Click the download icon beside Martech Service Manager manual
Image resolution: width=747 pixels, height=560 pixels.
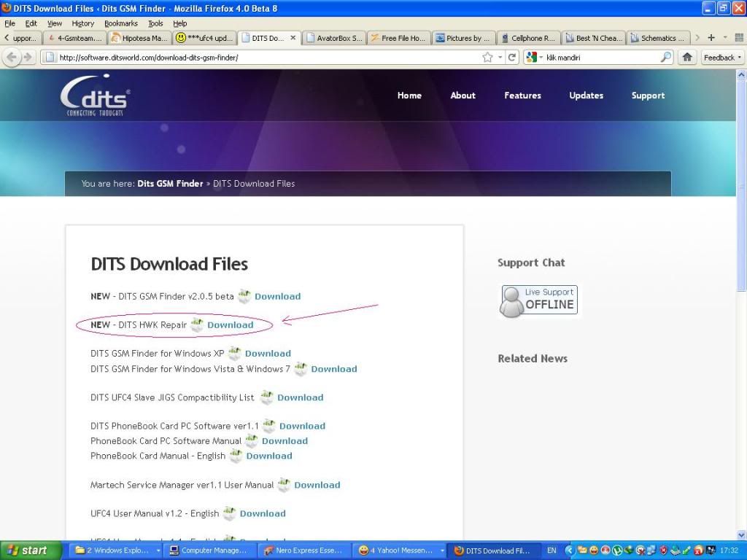pyautogui.click(x=284, y=485)
